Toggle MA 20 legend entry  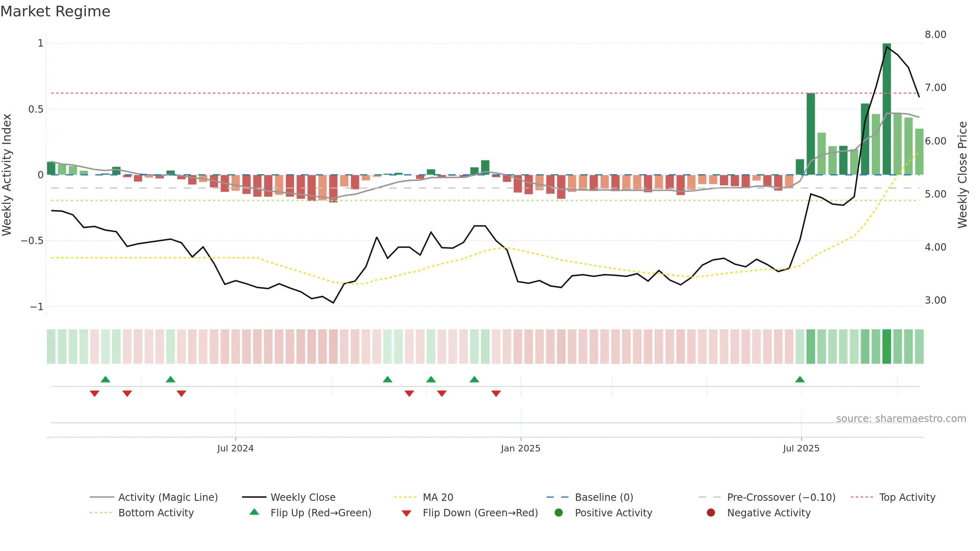tap(423, 497)
